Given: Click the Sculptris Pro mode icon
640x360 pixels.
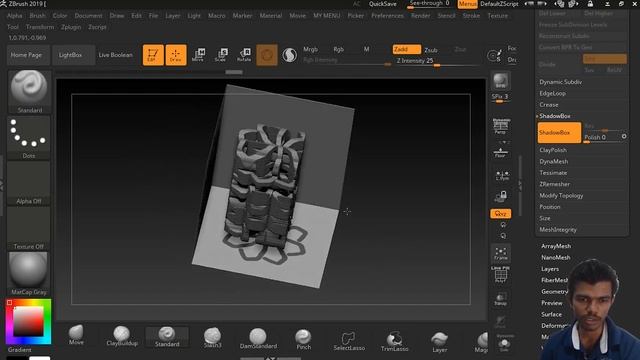Looking at the screenshot, I should pyautogui.click(x=289, y=55).
